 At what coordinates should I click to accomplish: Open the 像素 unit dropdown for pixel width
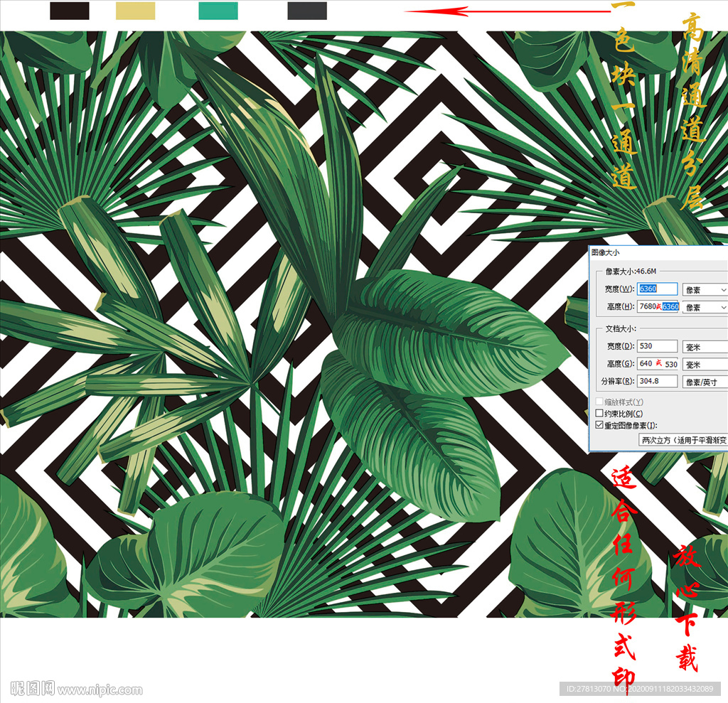pos(705,290)
